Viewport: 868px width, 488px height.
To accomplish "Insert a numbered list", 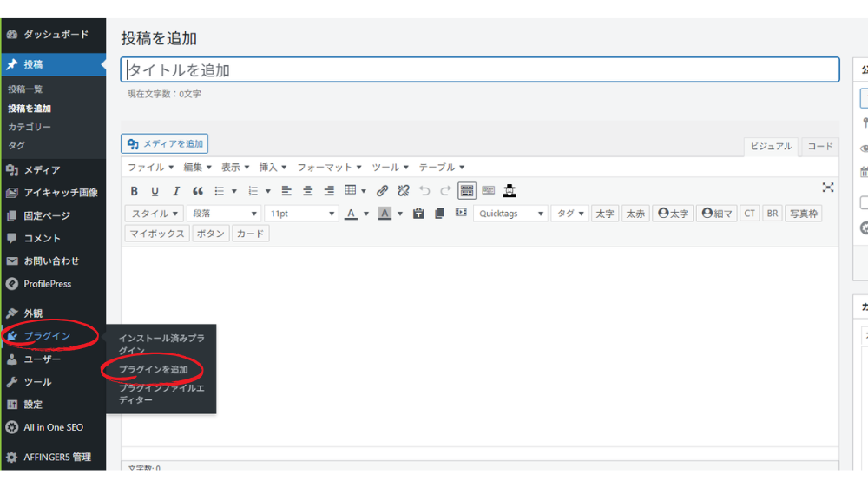I will [x=253, y=191].
